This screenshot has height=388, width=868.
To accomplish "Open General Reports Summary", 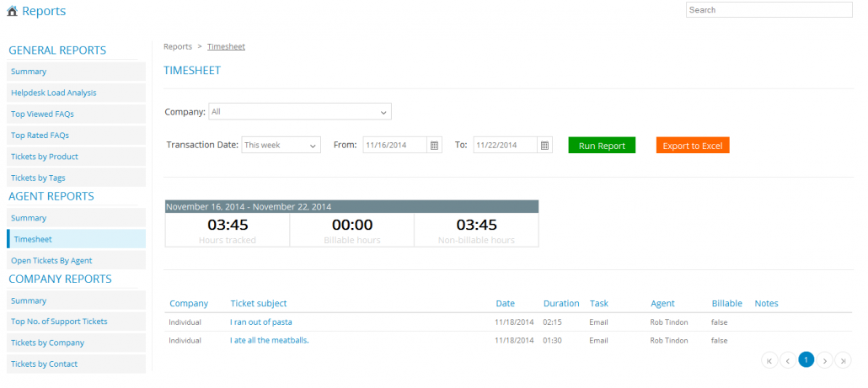I will [77, 72].
